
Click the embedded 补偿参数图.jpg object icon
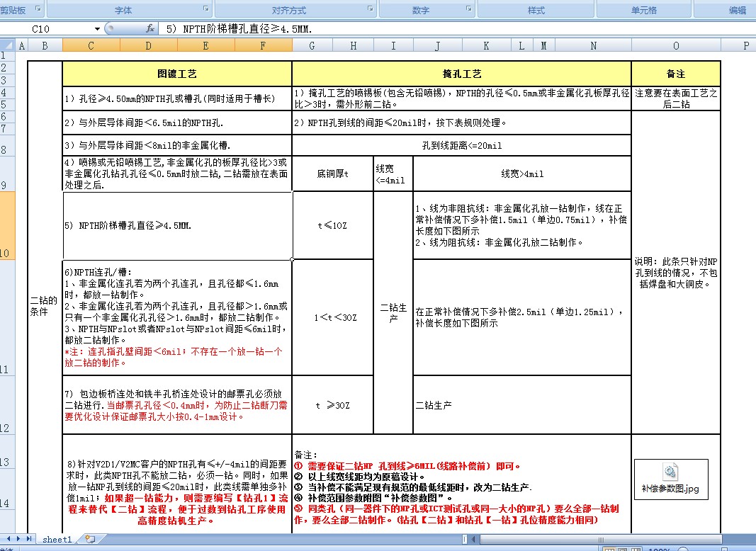pyautogui.click(x=671, y=479)
